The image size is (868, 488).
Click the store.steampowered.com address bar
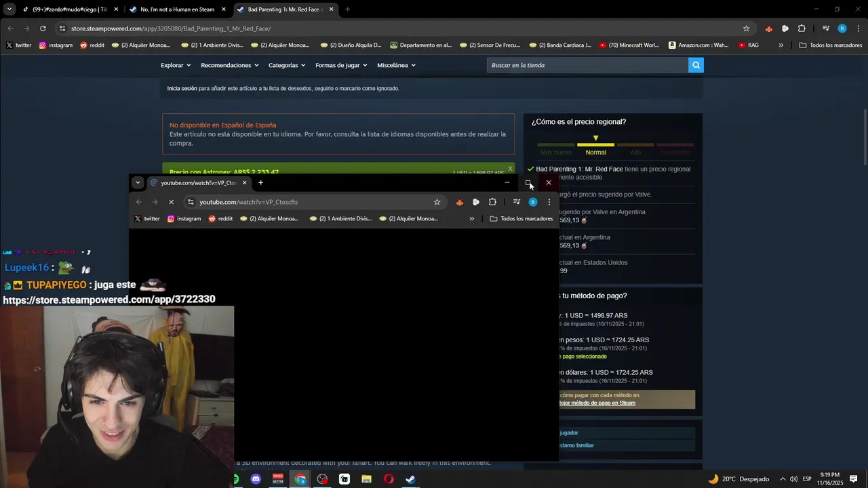tap(406, 28)
